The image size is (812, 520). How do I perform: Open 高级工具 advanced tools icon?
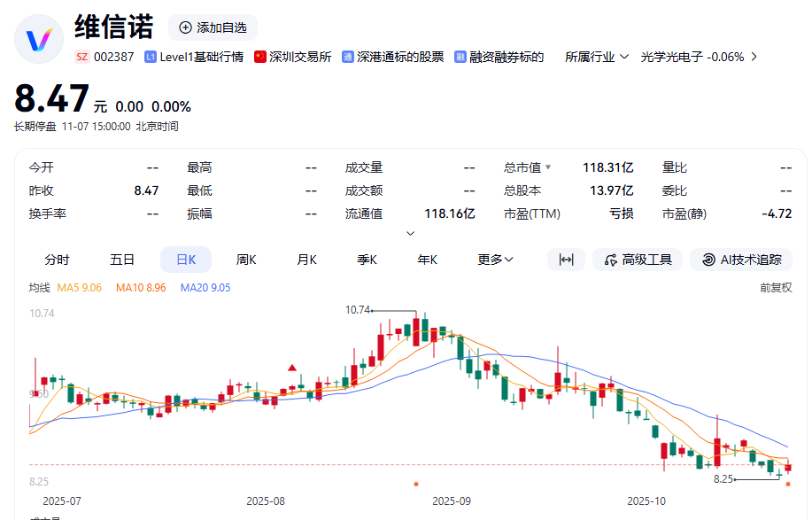610,260
